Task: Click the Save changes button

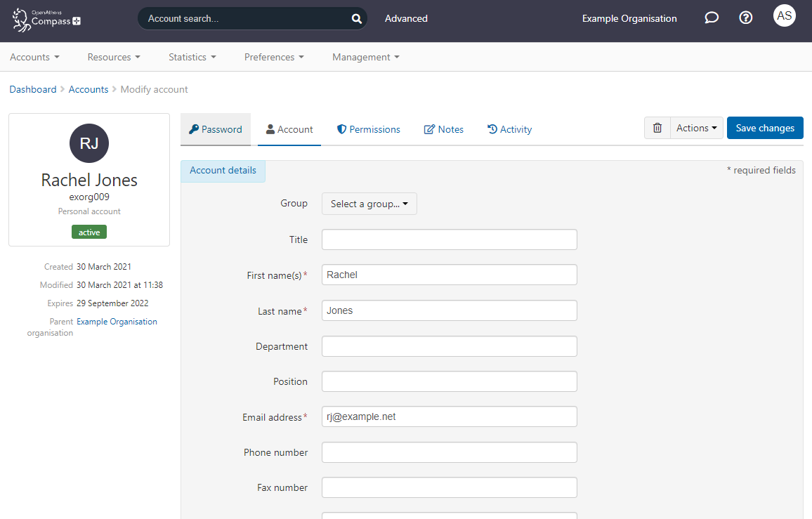Action: [765, 128]
